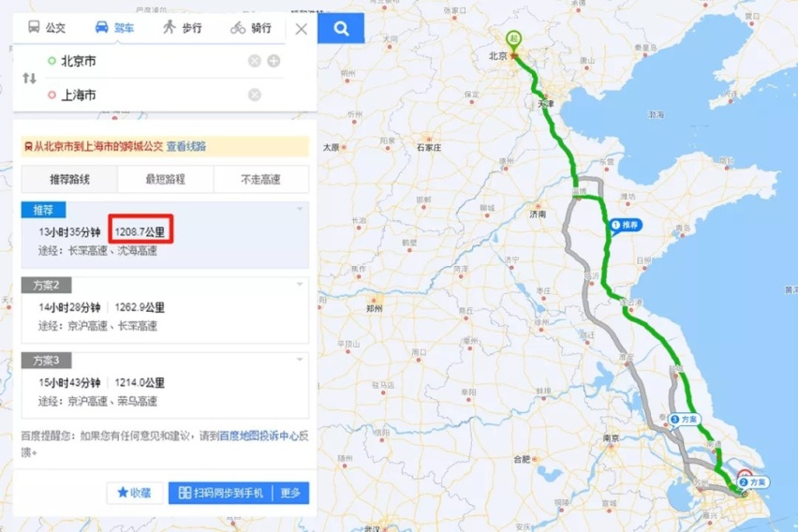Expand the 方案3 route details arrow
This screenshot has height=532, width=798.
point(300,360)
